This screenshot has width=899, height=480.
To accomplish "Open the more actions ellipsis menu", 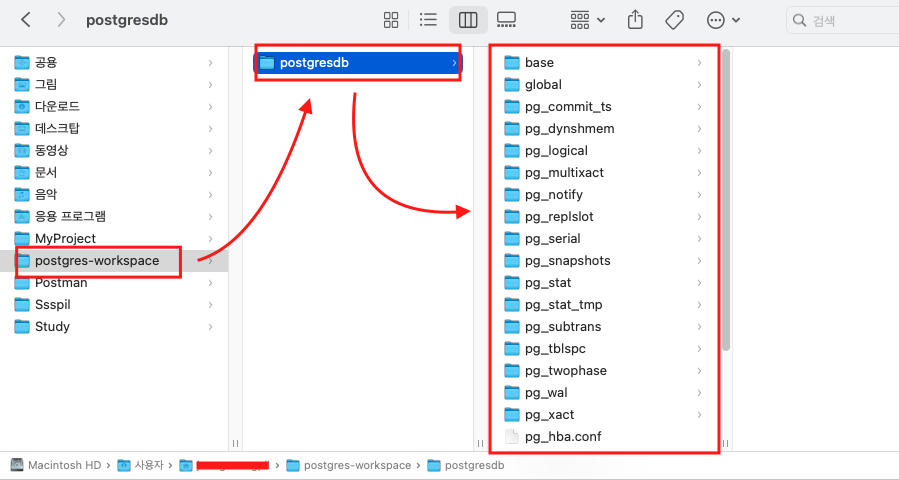I will pyautogui.click(x=723, y=20).
